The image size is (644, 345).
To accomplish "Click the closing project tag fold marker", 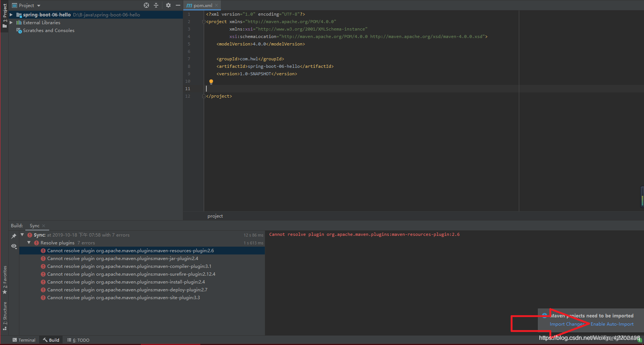I will [204, 96].
